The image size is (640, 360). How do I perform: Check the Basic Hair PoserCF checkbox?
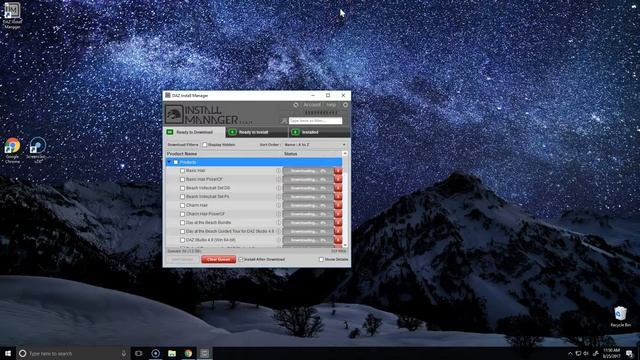point(182,179)
